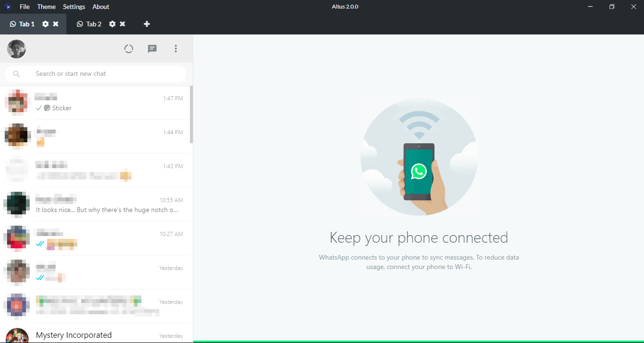Screen dimensions: 644x343
Task: Open Tab 2 settings gear
Action: pos(112,24)
